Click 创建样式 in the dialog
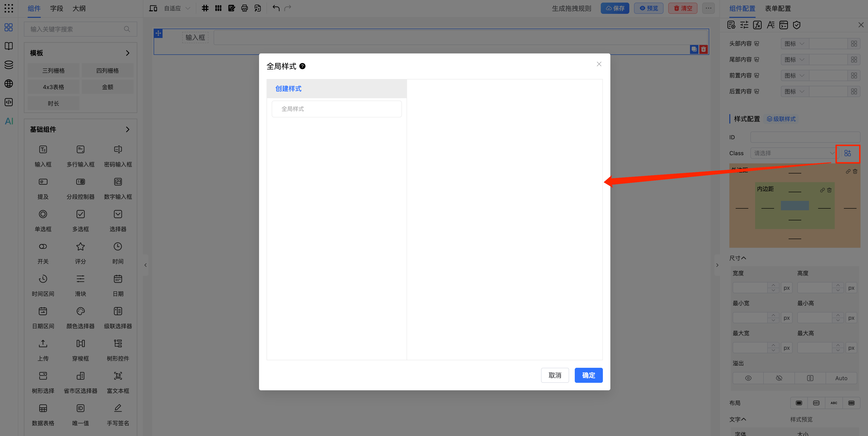Viewport: 868px width, 436px height. click(288, 89)
